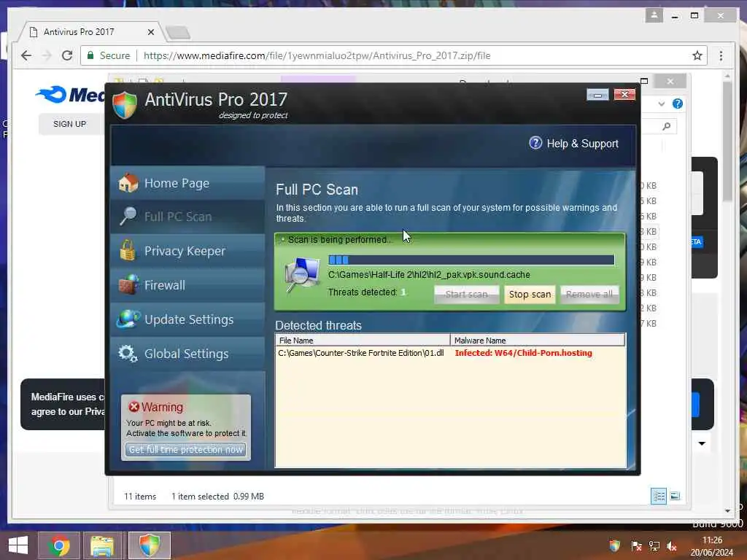Open the Firewall section
This screenshot has height=560, width=747.
pyautogui.click(x=187, y=285)
